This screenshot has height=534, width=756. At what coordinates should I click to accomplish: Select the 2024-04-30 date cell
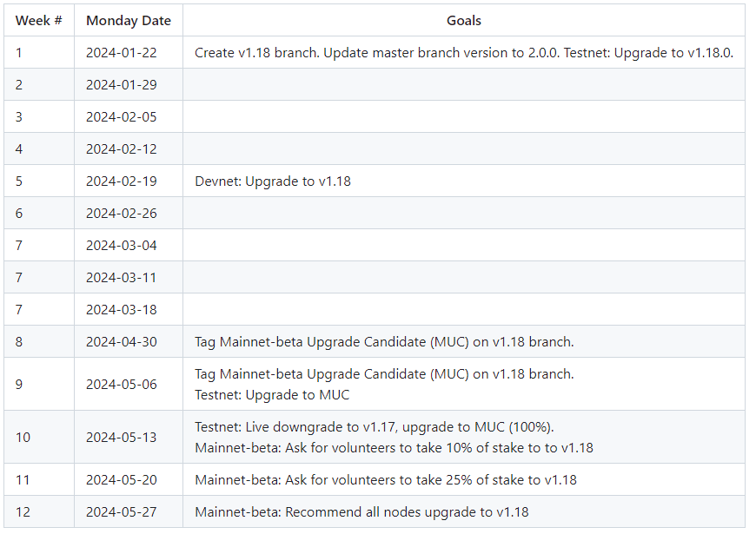121,341
